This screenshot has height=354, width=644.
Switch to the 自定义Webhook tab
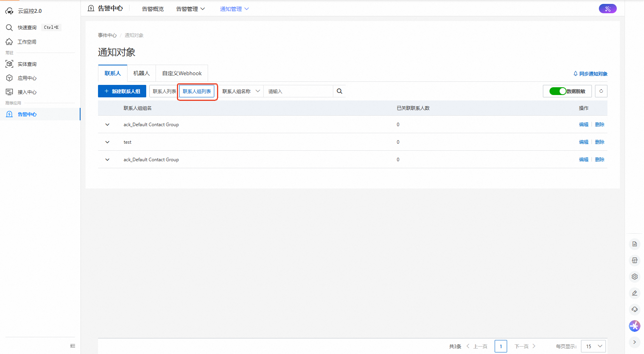pos(182,73)
